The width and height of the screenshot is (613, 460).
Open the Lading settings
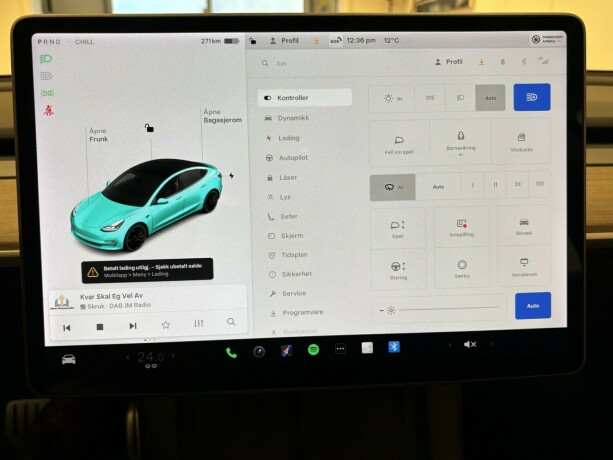tap(283, 138)
